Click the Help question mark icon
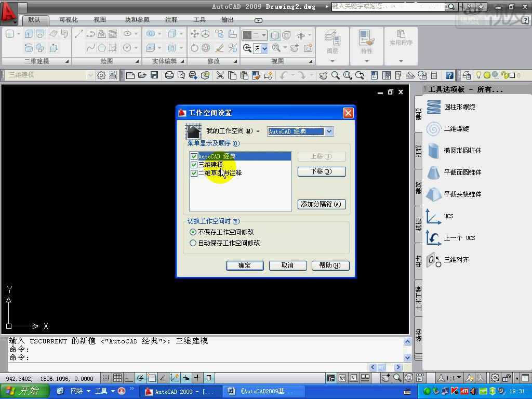This screenshot has width=532, height=399. 449,75
